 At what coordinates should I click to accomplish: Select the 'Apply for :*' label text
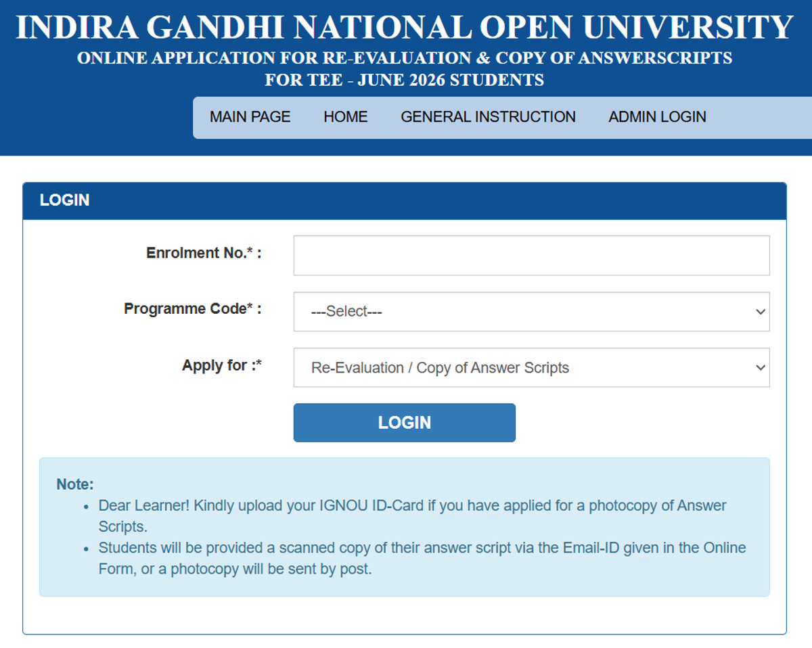(x=221, y=365)
